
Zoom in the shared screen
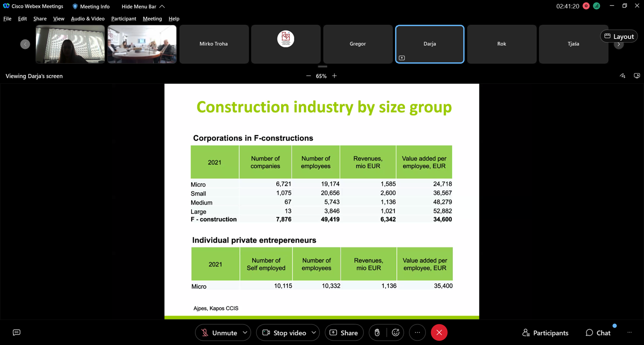tap(334, 76)
